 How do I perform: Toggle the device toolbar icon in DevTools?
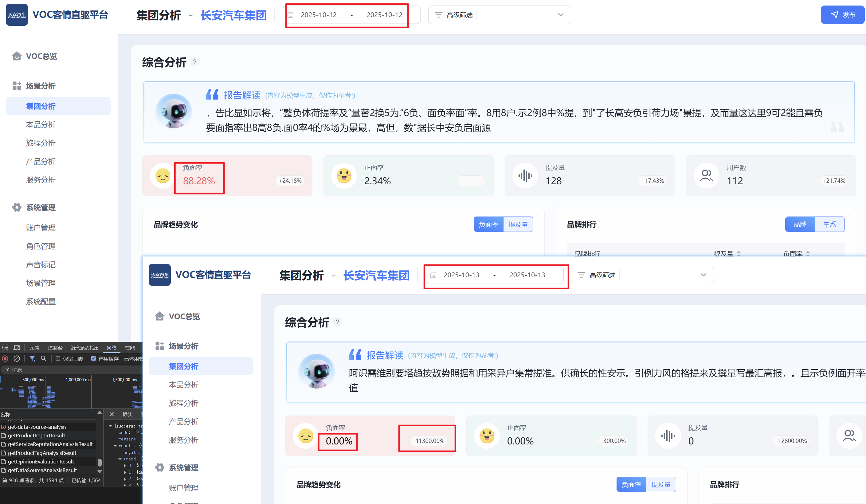(x=17, y=348)
